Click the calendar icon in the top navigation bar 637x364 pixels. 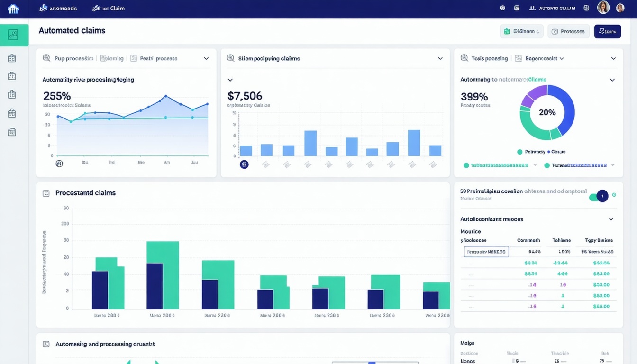click(517, 8)
